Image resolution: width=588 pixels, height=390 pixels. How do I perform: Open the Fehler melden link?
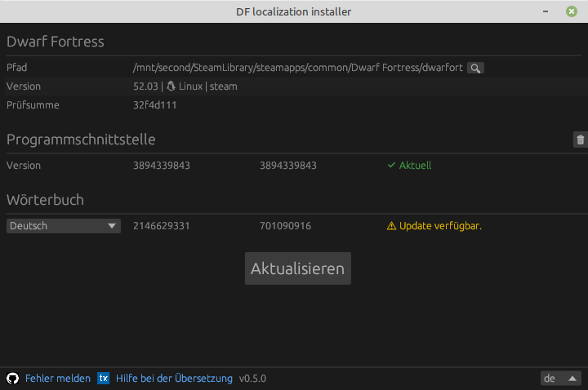coord(58,379)
